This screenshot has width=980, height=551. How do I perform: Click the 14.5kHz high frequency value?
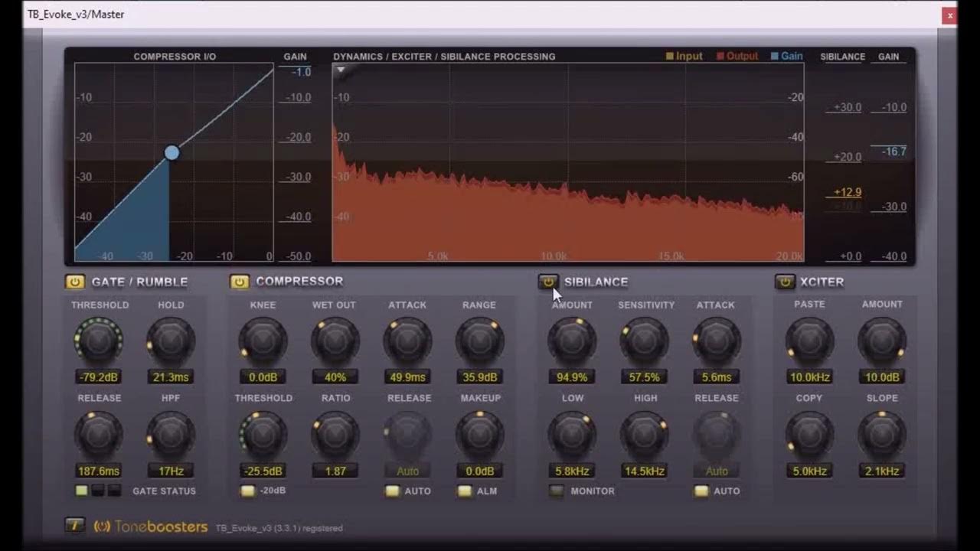(644, 471)
